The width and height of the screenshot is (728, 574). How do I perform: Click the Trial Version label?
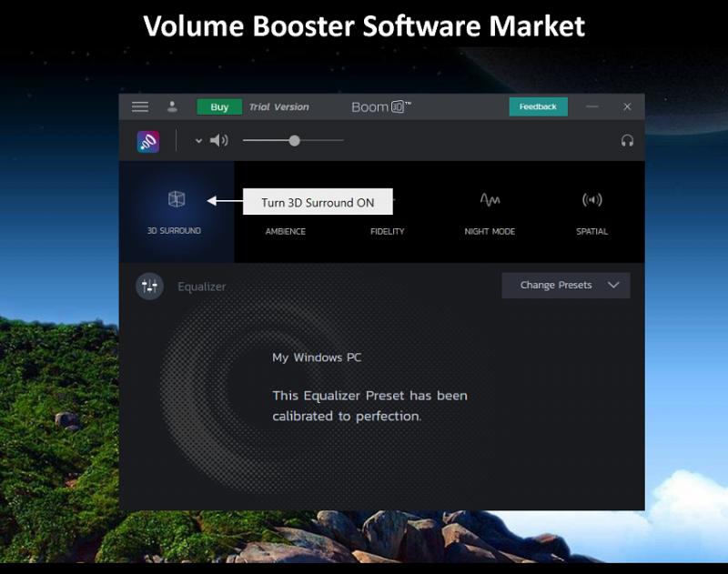tap(278, 107)
